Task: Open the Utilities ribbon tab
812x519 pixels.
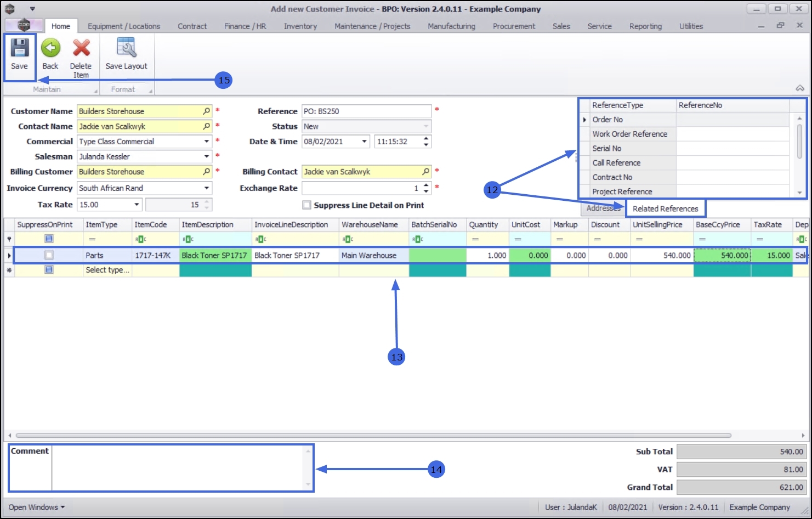Action: 691,26
